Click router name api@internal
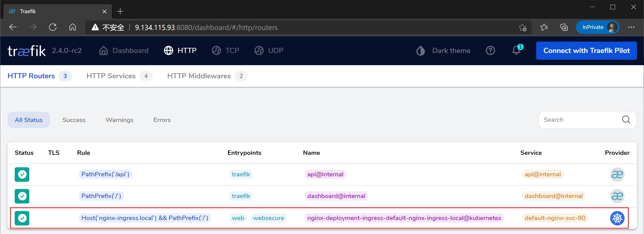The height and width of the screenshot is (234, 644). coord(325,174)
